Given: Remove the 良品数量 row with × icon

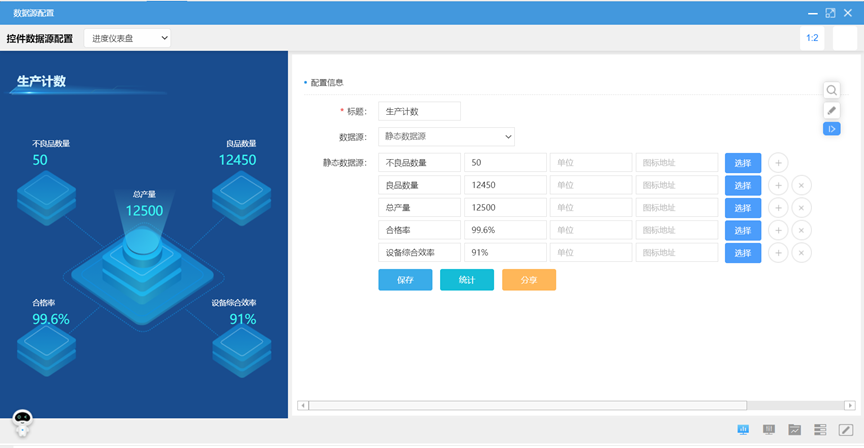Looking at the screenshot, I should [802, 185].
